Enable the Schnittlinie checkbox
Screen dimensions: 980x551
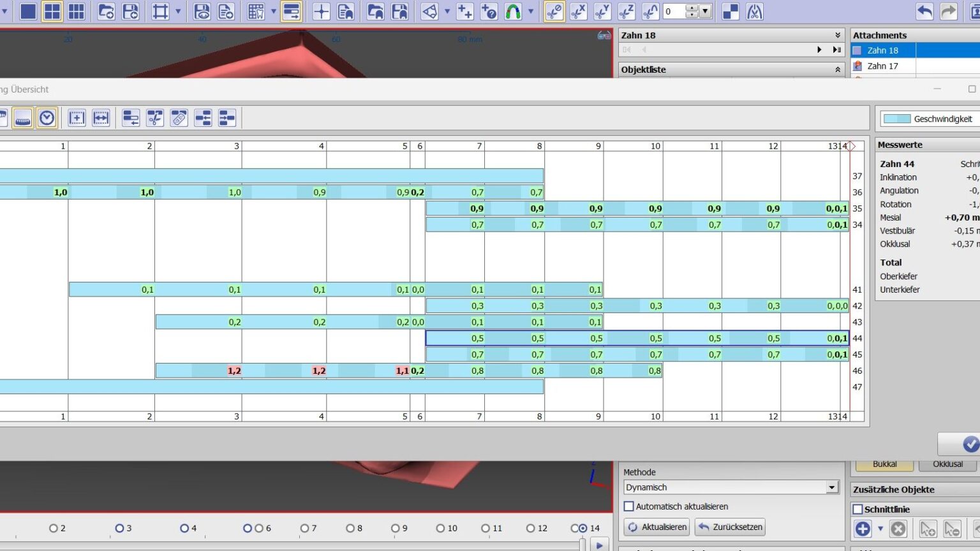click(x=858, y=509)
